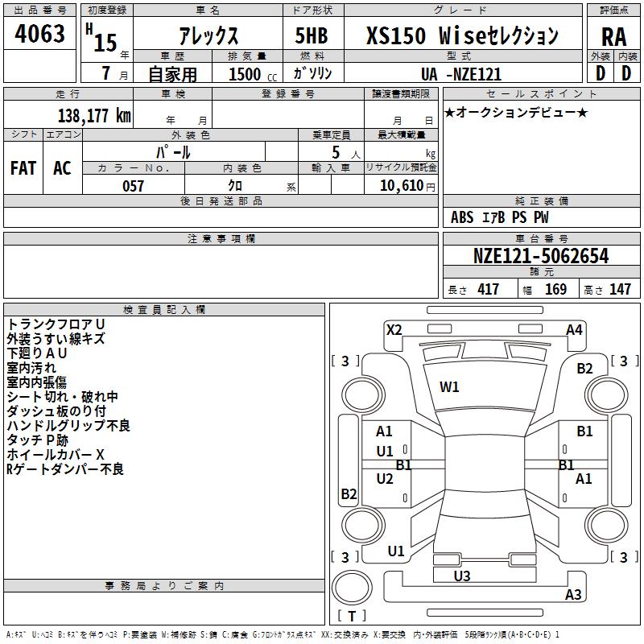
Task: Select the color number 057 field
Action: [x=134, y=186]
